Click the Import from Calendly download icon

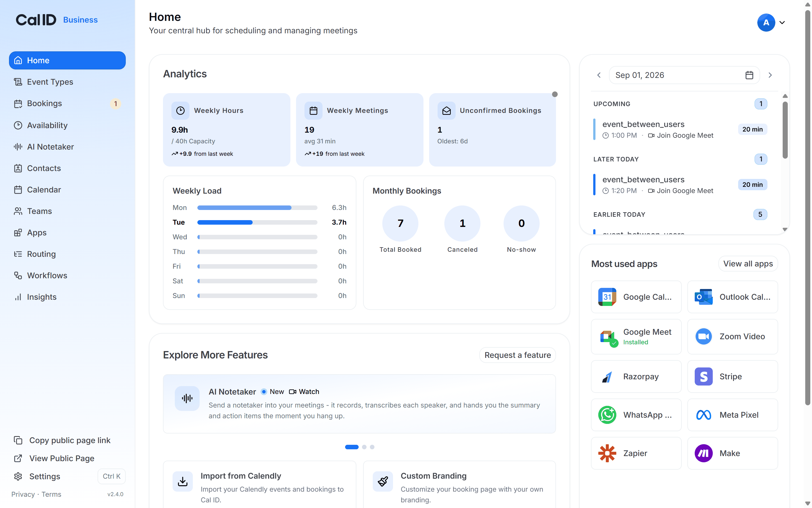pyautogui.click(x=182, y=481)
